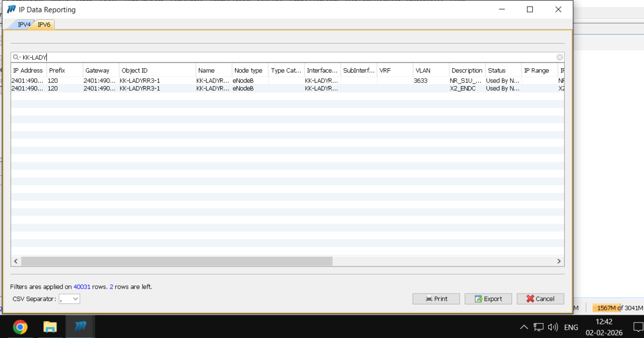644x338 pixels.
Task: Clear the search filter with the X icon
Action: [x=559, y=57]
